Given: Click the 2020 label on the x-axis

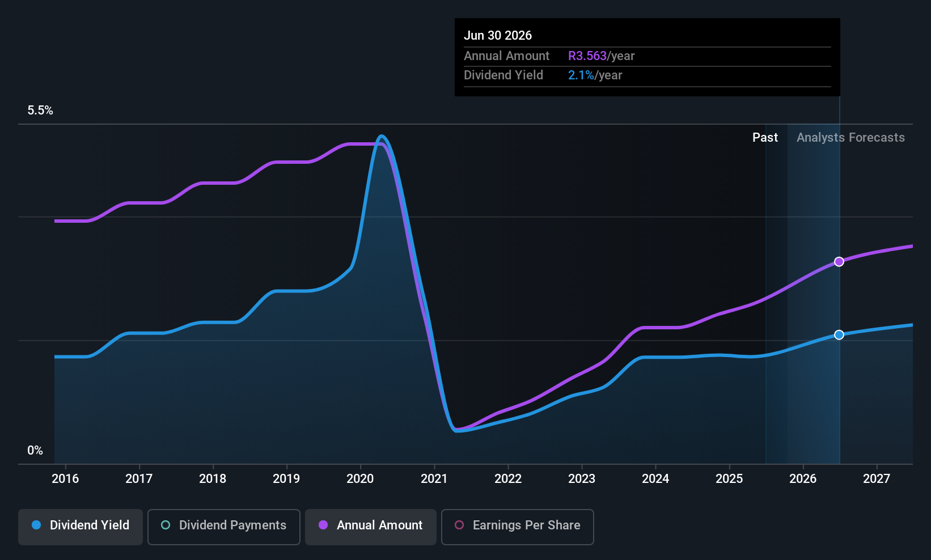Looking at the screenshot, I should click(360, 479).
